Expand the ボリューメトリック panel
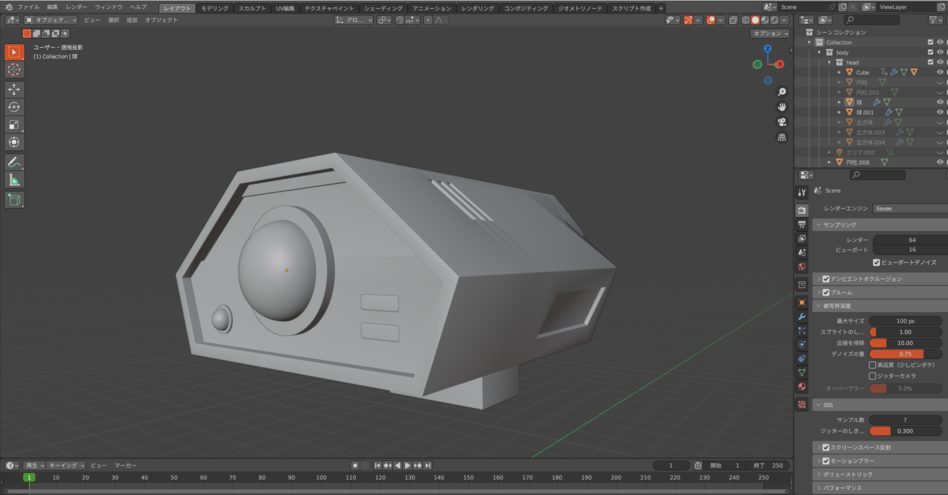Viewport: 948px width, 495px height. click(848, 474)
